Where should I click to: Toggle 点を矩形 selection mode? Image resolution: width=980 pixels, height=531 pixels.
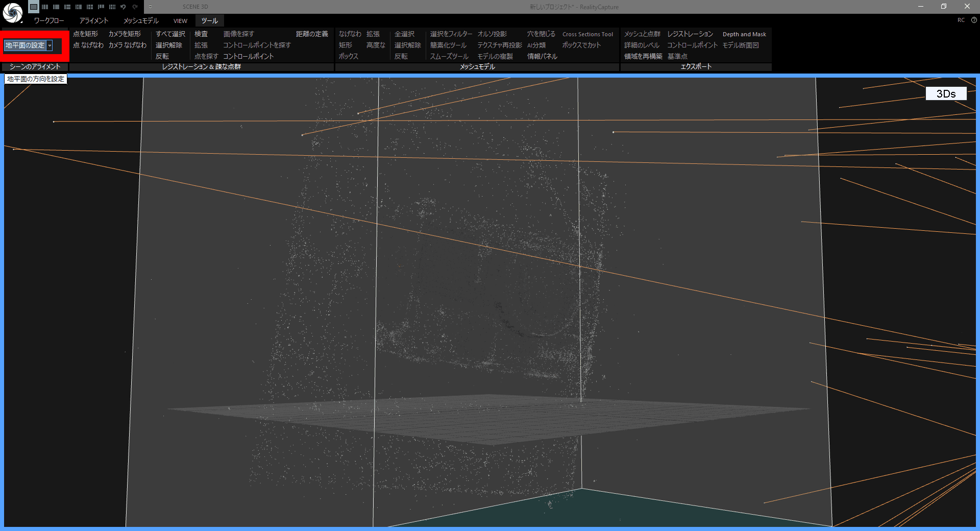[85, 34]
